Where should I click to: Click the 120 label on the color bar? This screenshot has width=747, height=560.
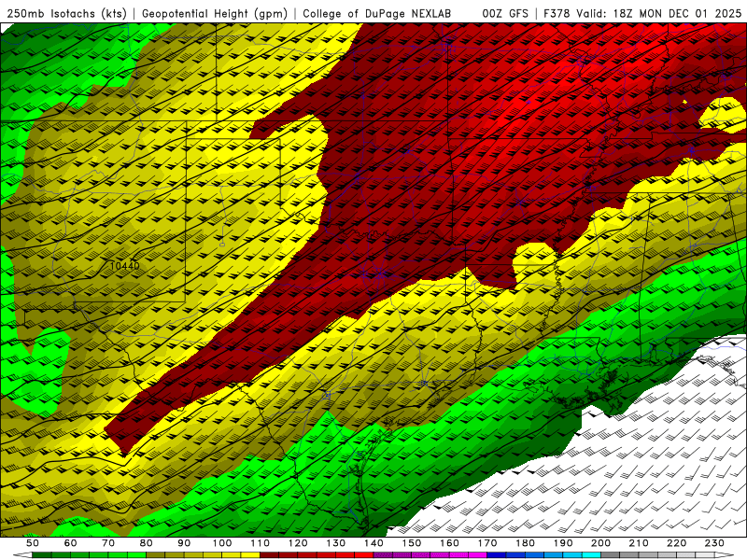pos(298,543)
